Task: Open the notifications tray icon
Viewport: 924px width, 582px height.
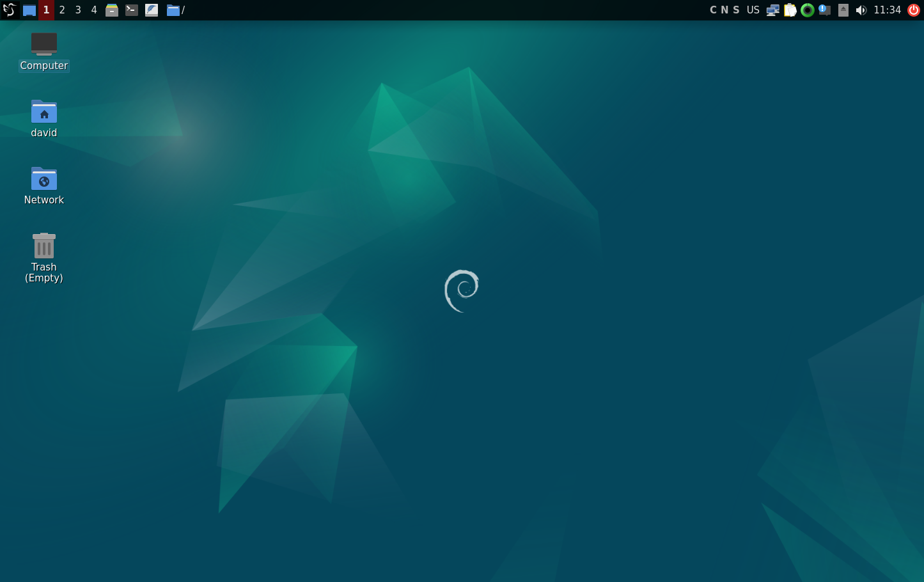Action: [x=825, y=10]
